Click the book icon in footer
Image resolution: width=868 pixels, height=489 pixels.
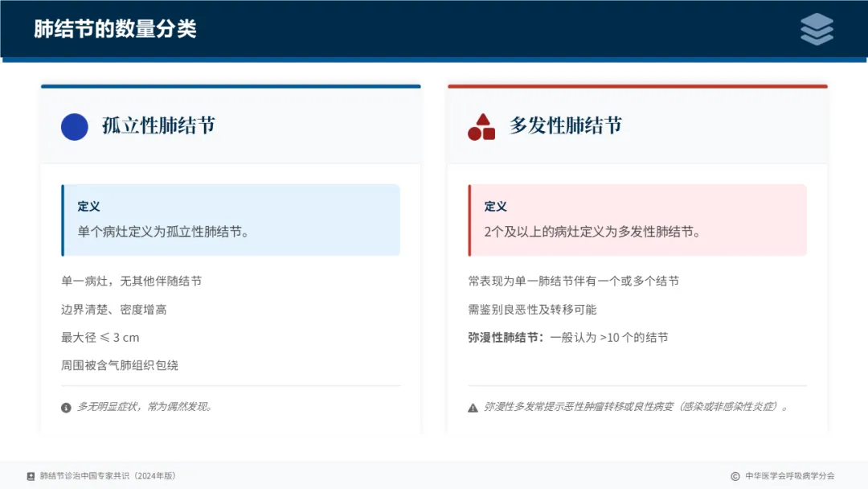click(x=31, y=476)
